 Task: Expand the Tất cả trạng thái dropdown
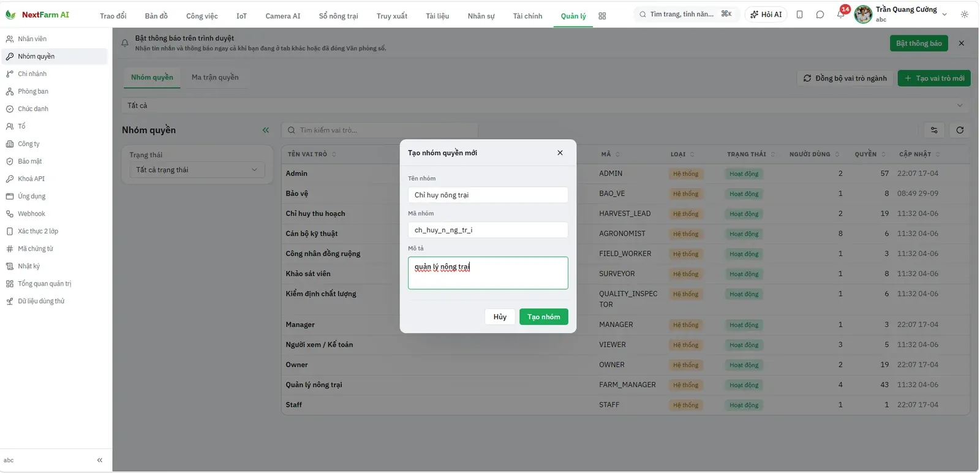(x=197, y=170)
